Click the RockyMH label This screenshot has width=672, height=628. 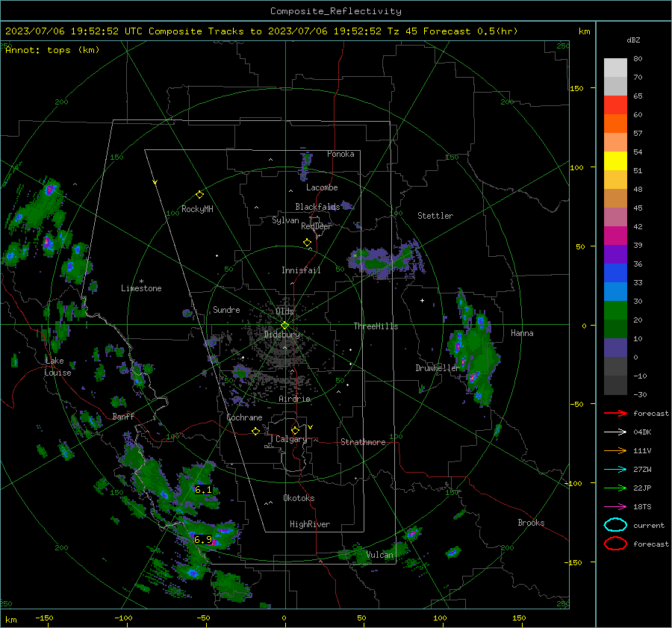pyautogui.click(x=197, y=209)
